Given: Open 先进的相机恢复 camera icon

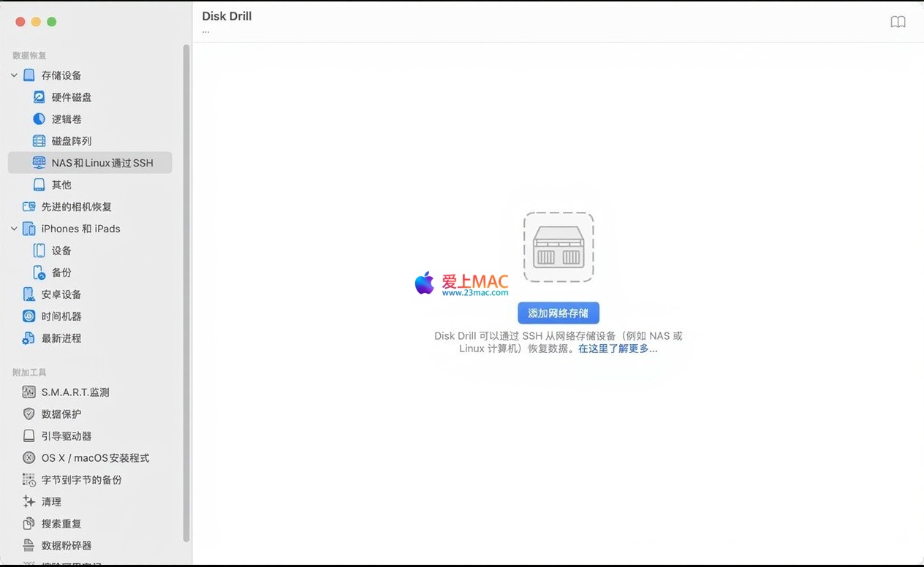Looking at the screenshot, I should [29, 207].
